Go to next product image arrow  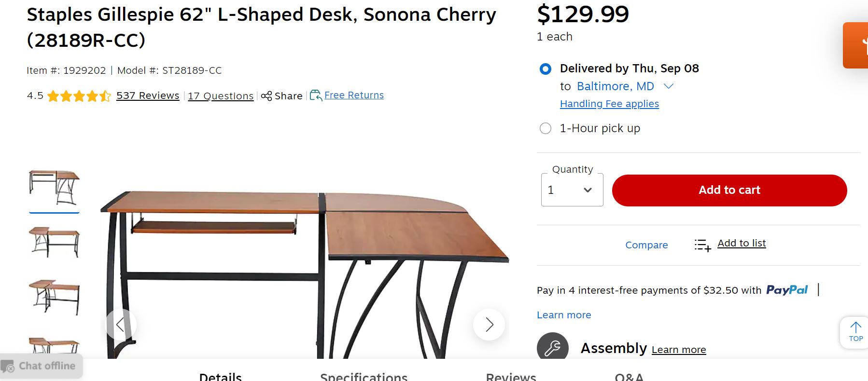tap(489, 325)
